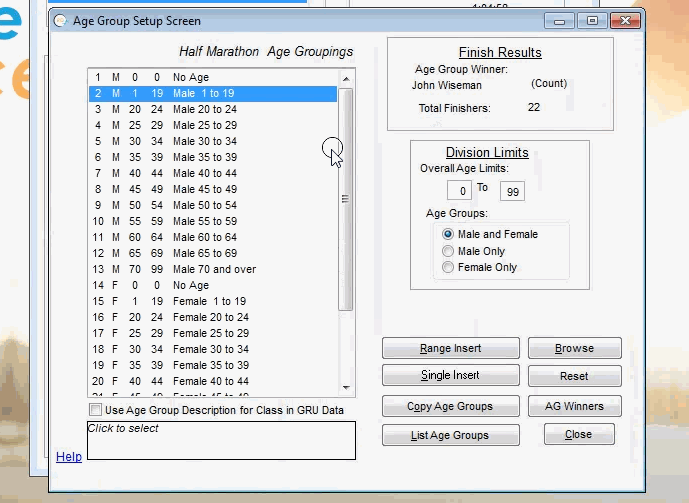Select the Female 35 to 39 row
This screenshot has width=689, height=503.
(x=213, y=365)
